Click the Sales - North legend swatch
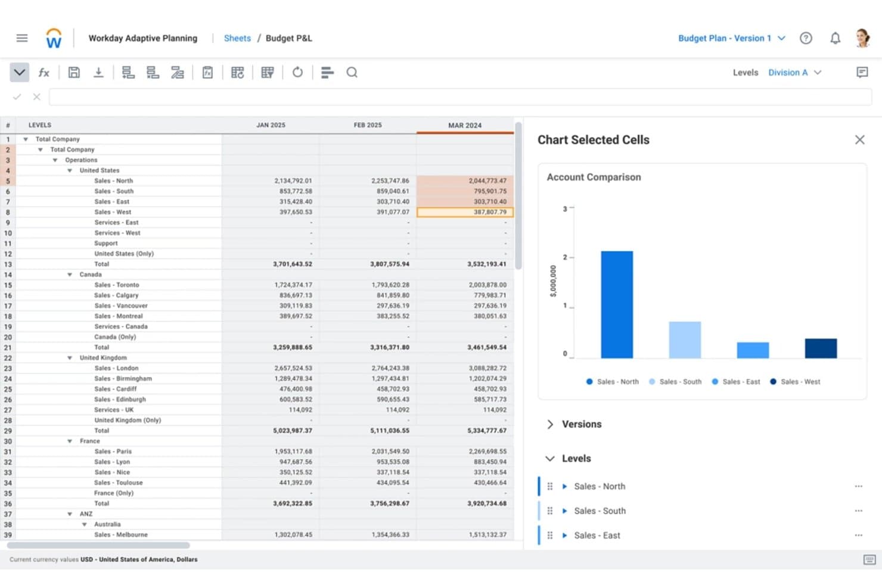The image size is (882, 588). [x=589, y=382]
